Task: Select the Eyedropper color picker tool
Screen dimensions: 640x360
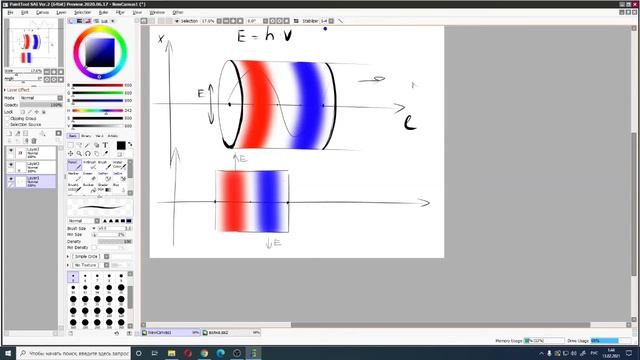Action: (105, 153)
